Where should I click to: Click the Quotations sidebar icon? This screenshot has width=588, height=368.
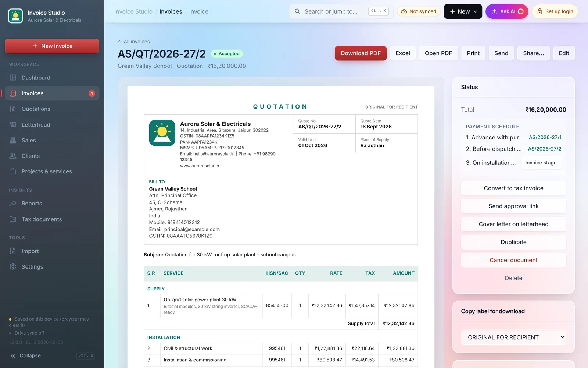click(13, 109)
